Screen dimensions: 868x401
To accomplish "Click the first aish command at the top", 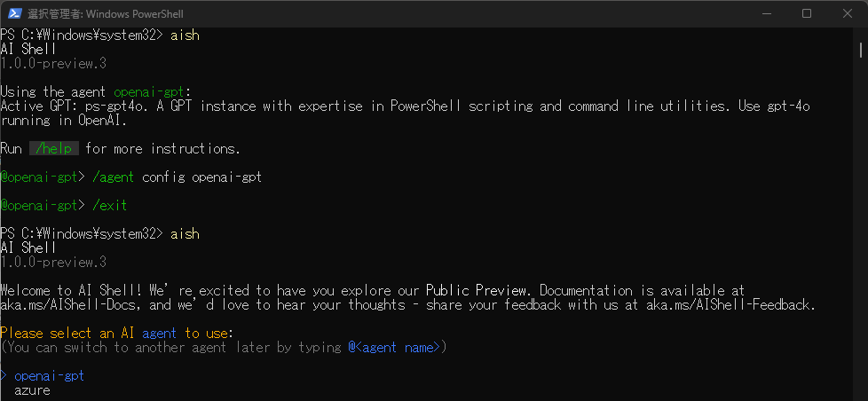I will [x=185, y=35].
